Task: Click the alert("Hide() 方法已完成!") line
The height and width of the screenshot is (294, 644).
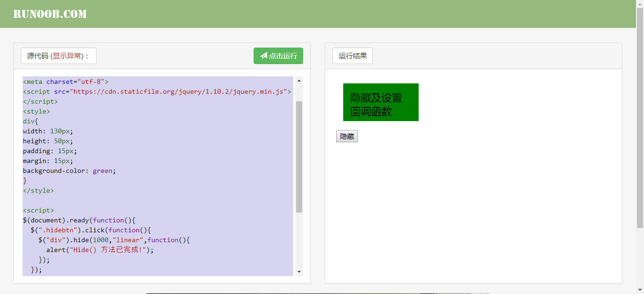Action: [x=100, y=250]
